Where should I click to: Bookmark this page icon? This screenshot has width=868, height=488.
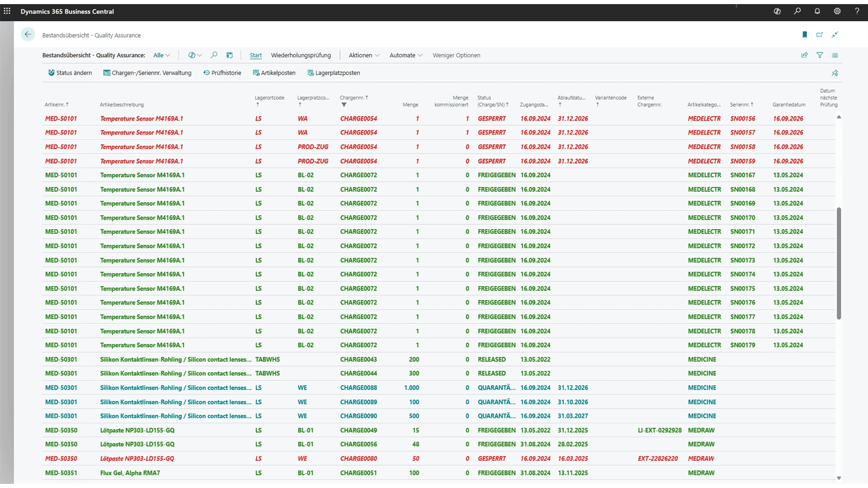click(x=805, y=35)
